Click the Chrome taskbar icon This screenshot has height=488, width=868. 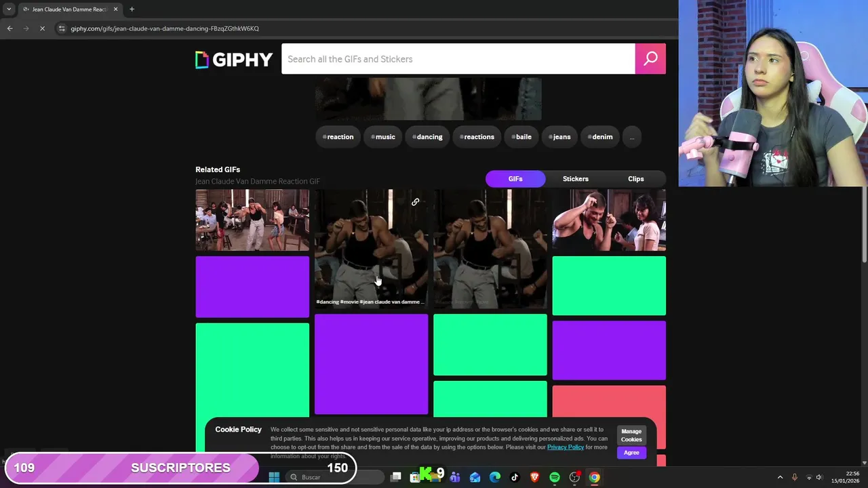[x=594, y=477]
